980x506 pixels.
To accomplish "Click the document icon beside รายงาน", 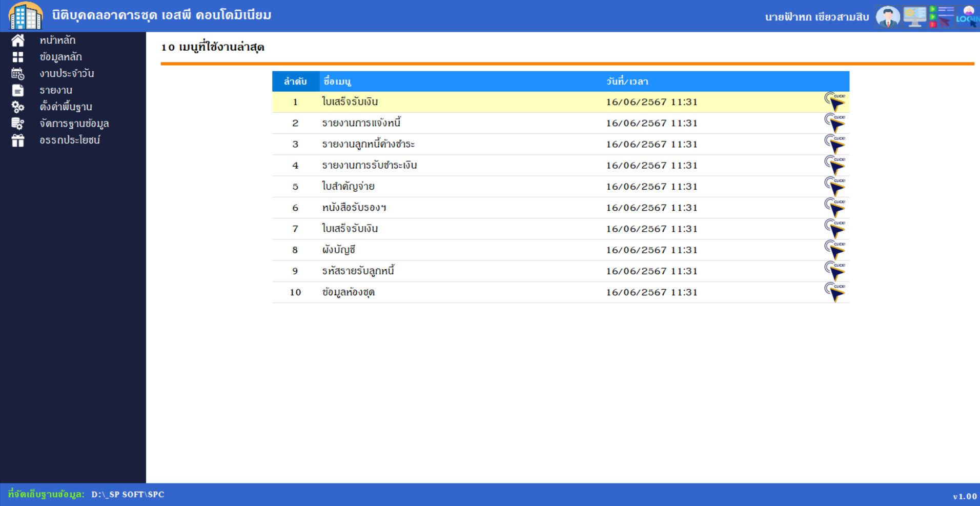I will coord(18,90).
